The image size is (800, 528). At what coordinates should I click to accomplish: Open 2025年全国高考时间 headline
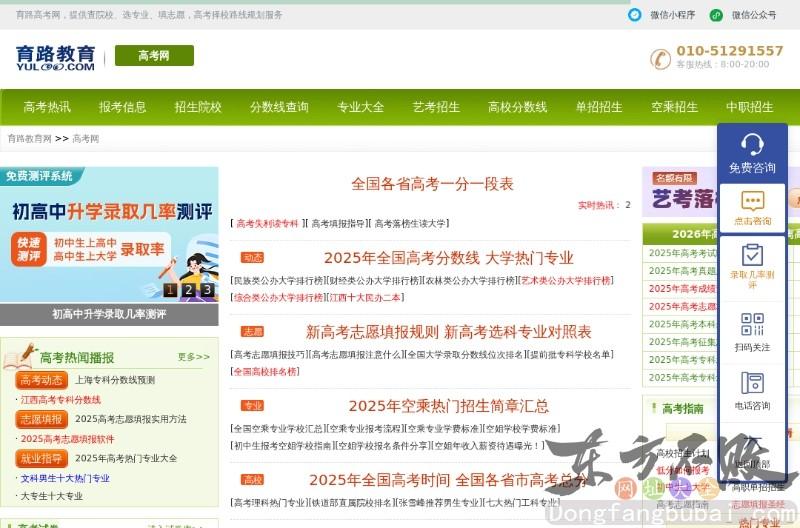point(379,480)
